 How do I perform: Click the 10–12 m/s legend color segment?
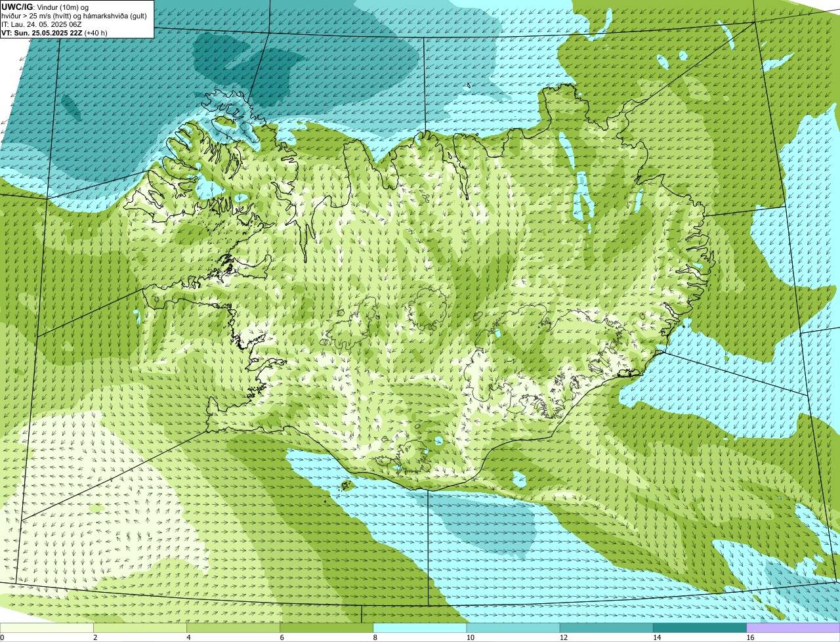click(x=513, y=628)
